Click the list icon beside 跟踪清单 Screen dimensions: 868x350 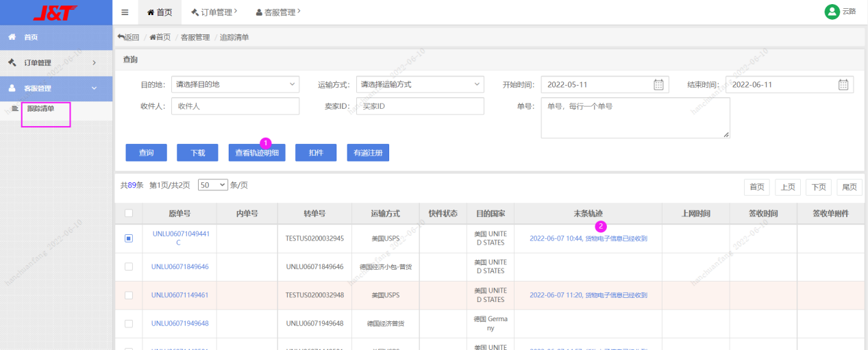(15, 109)
